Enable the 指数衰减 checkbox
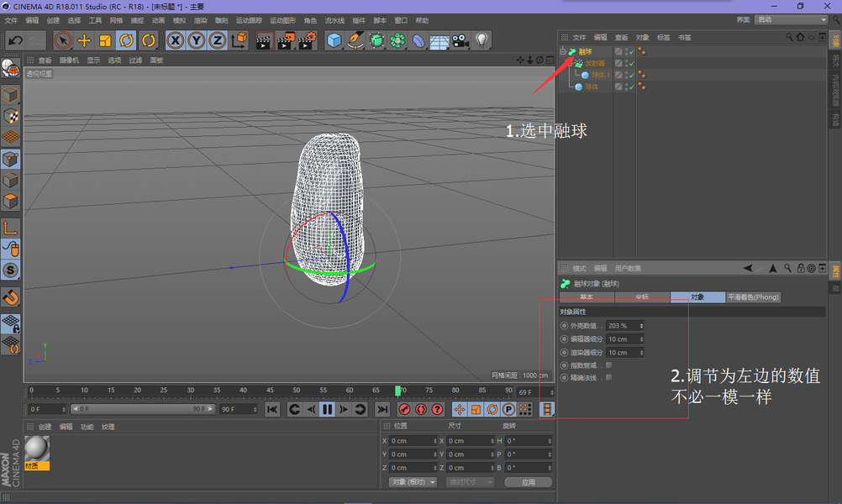Screen dimensions: 842x504 tap(609, 365)
